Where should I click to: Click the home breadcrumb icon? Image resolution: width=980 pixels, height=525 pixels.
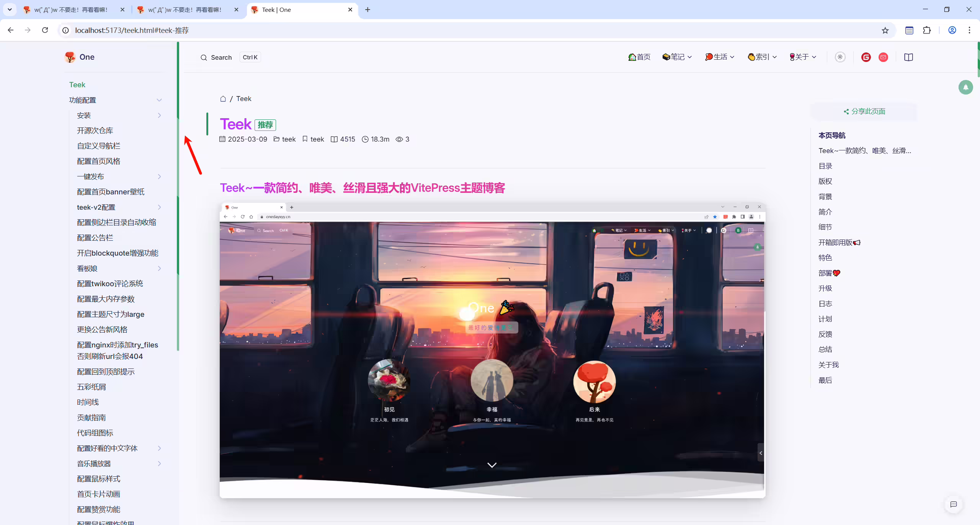click(223, 99)
